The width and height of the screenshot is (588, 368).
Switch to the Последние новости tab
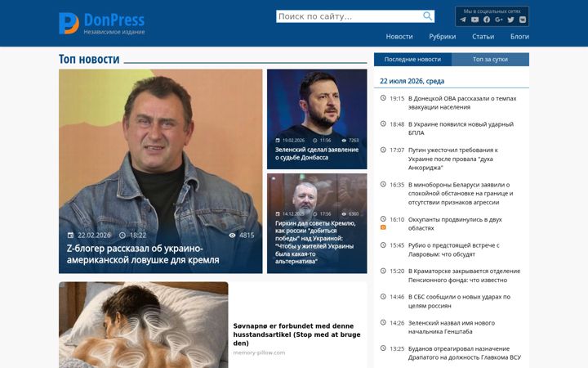412,60
